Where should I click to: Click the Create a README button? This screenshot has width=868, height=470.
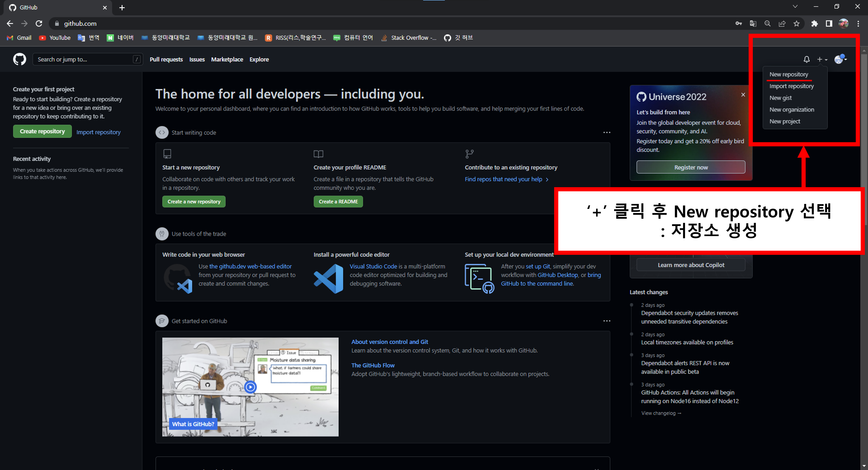(338, 202)
